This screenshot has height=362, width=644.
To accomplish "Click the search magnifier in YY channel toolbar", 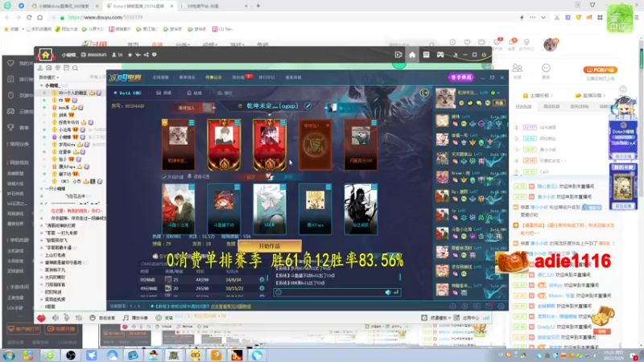I will (x=75, y=68).
